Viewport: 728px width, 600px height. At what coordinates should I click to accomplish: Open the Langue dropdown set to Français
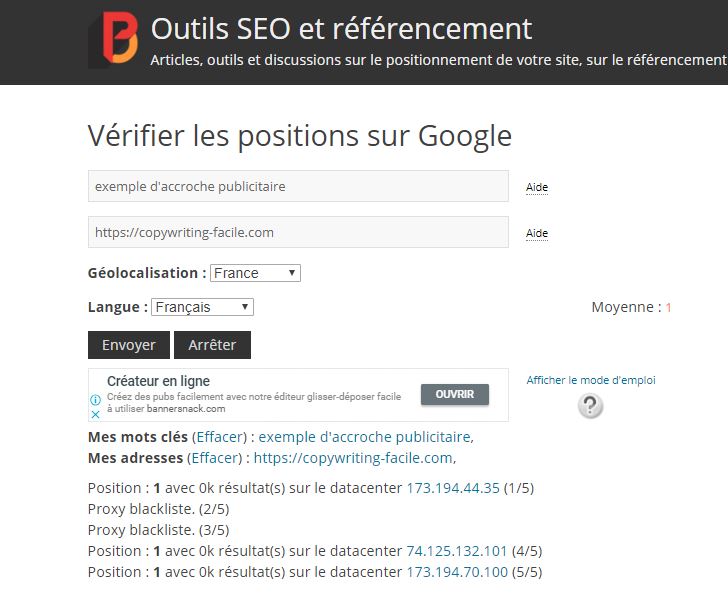[202, 307]
